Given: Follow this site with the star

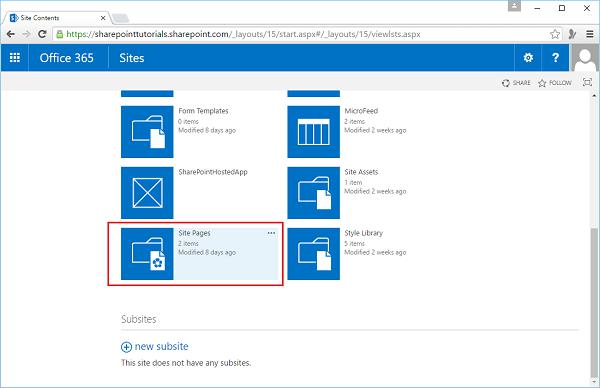Looking at the screenshot, I should click(554, 83).
